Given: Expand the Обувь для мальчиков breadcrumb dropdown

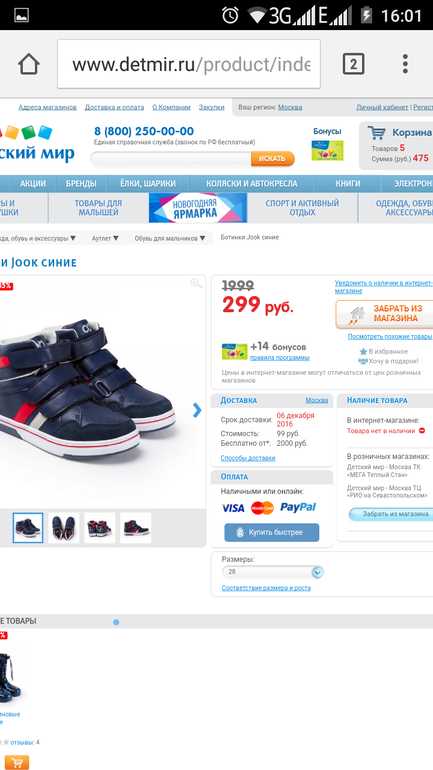Looking at the screenshot, I should tap(170, 238).
